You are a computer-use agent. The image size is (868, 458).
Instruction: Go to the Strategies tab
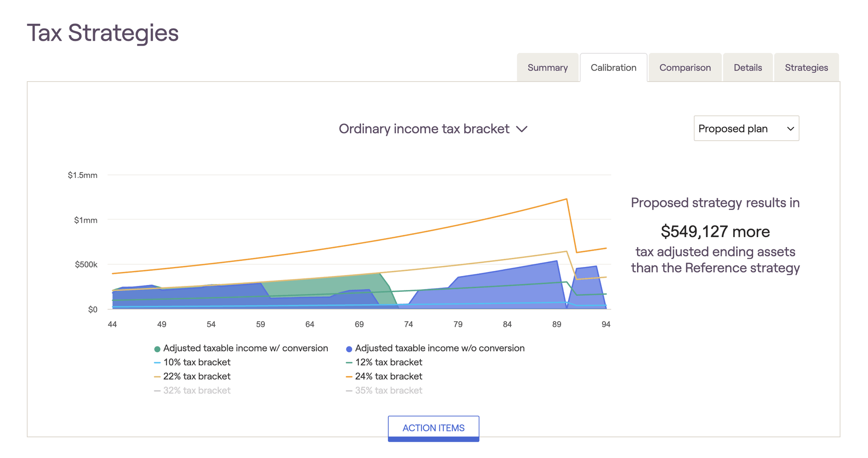[806, 68]
